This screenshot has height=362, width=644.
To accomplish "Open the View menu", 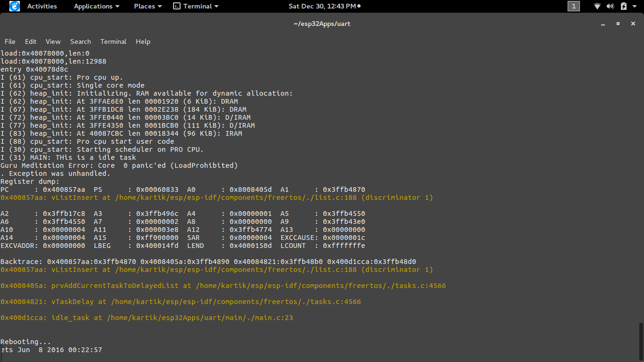I will [x=53, y=41].
